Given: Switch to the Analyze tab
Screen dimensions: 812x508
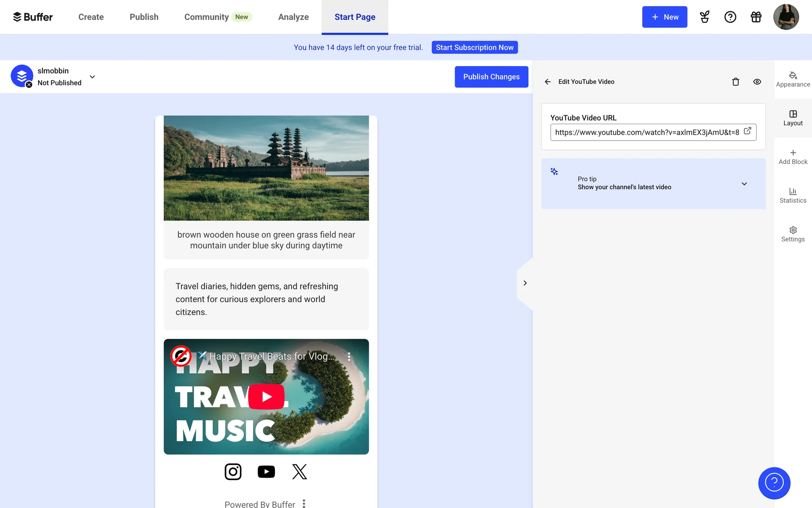Looking at the screenshot, I should (x=293, y=17).
